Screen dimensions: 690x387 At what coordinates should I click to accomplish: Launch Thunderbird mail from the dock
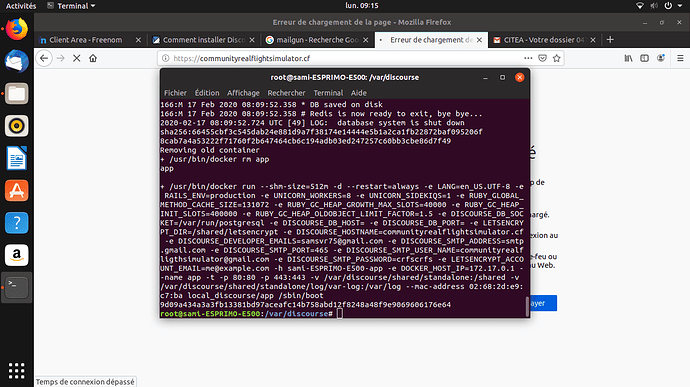(17, 61)
